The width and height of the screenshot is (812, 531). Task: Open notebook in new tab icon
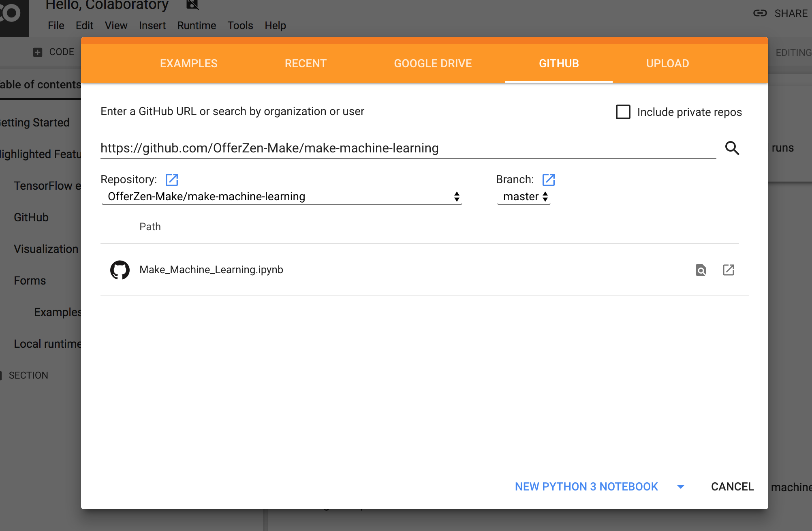[x=729, y=270]
